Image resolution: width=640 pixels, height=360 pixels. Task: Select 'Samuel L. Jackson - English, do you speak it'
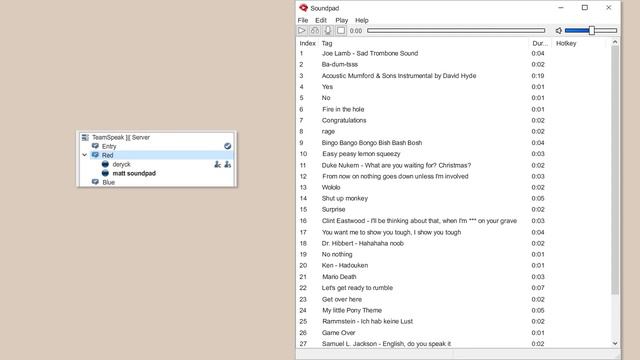[x=386, y=344]
